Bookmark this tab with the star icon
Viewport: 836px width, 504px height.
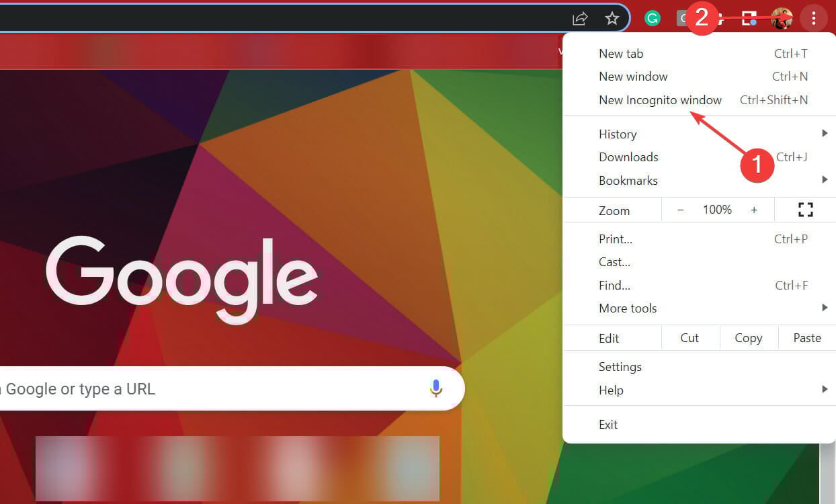pos(612,18)
